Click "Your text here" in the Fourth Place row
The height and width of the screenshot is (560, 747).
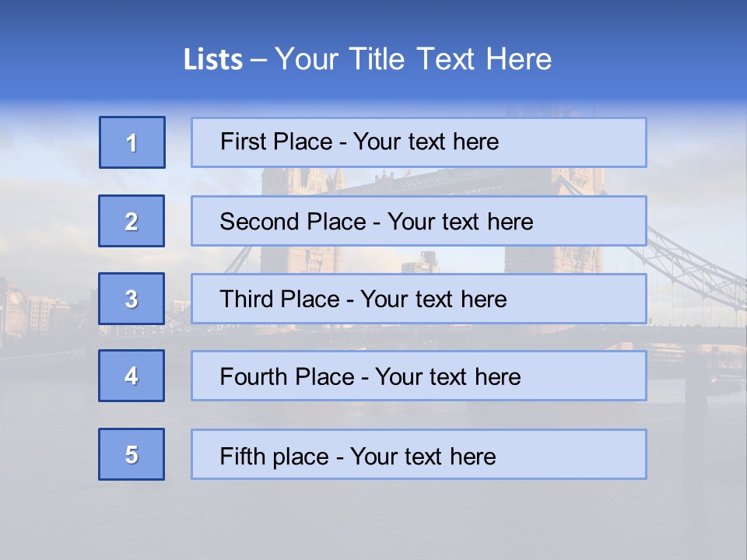[448, 377]
